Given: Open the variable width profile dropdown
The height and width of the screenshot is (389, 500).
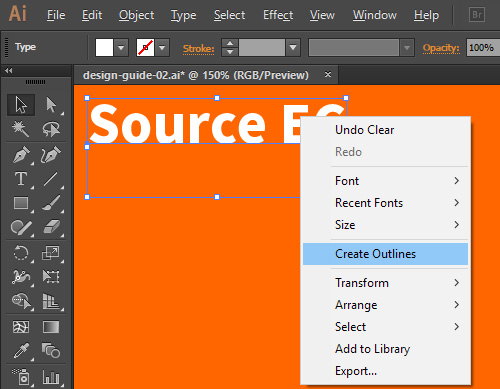Looking at the screenshot, I should (407, 48).
